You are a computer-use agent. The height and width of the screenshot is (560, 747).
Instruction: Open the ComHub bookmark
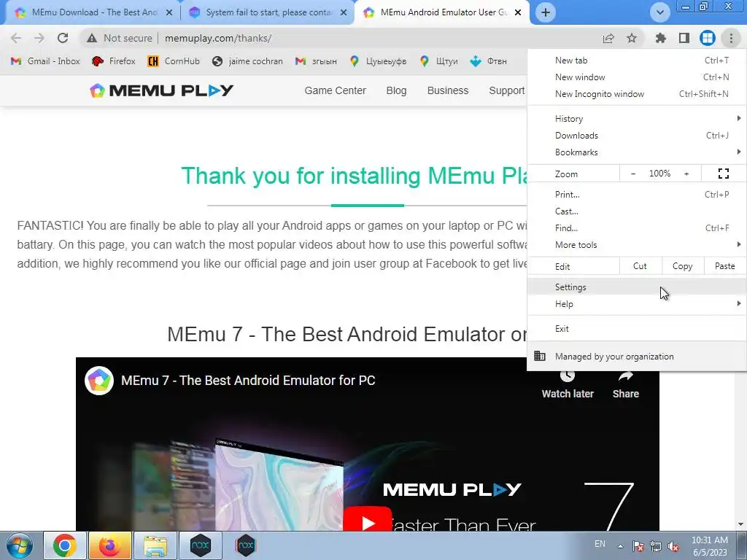tap(174, 61)
